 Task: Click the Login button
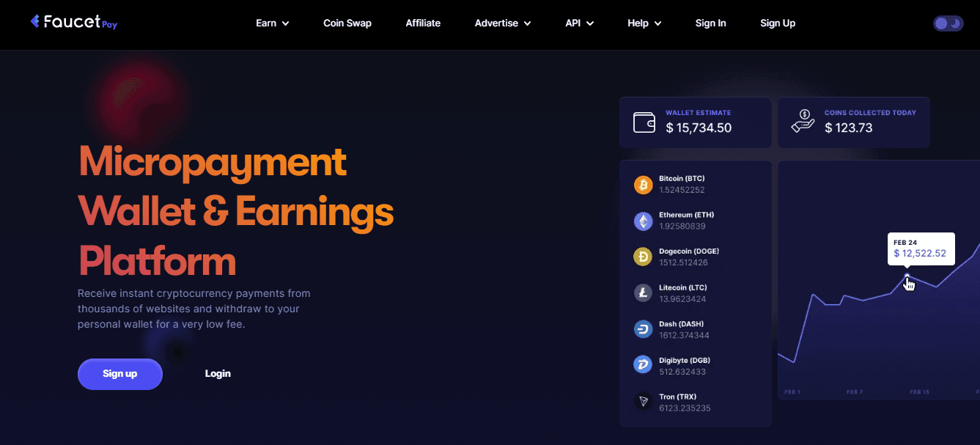tap(218, 374)
